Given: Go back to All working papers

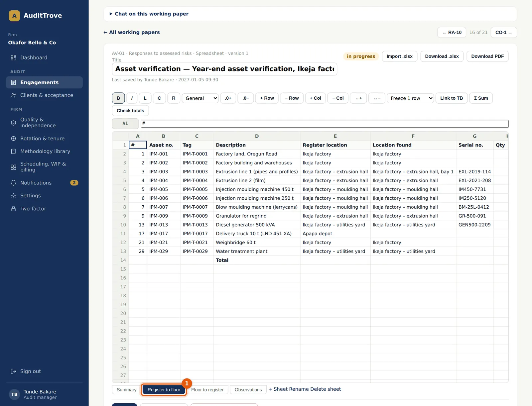Looking at the screenshot, I should [132, 32].
